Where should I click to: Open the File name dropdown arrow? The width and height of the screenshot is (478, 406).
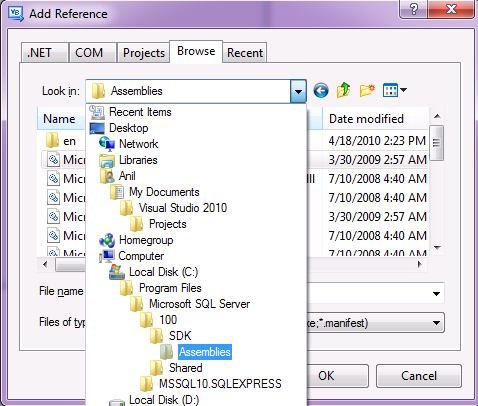pyautogui.click(x=436, y=294)
